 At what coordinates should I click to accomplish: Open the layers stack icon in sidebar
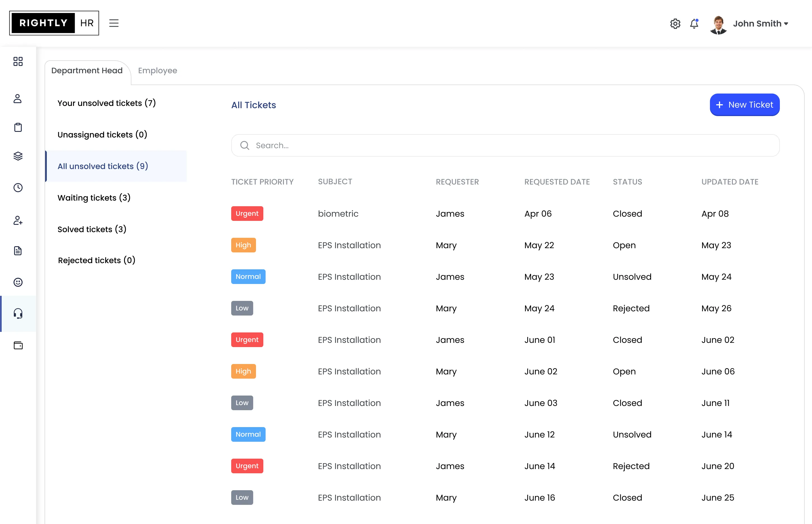pyautogui.click(x=18, y=156)
